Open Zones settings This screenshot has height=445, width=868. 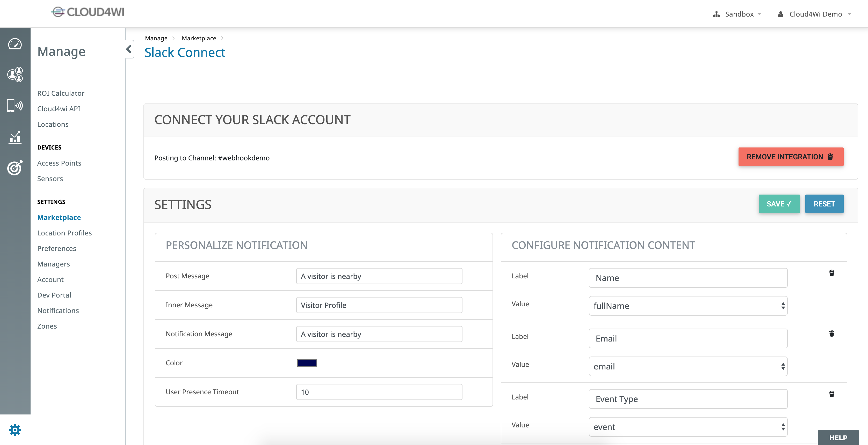[47, 326]
